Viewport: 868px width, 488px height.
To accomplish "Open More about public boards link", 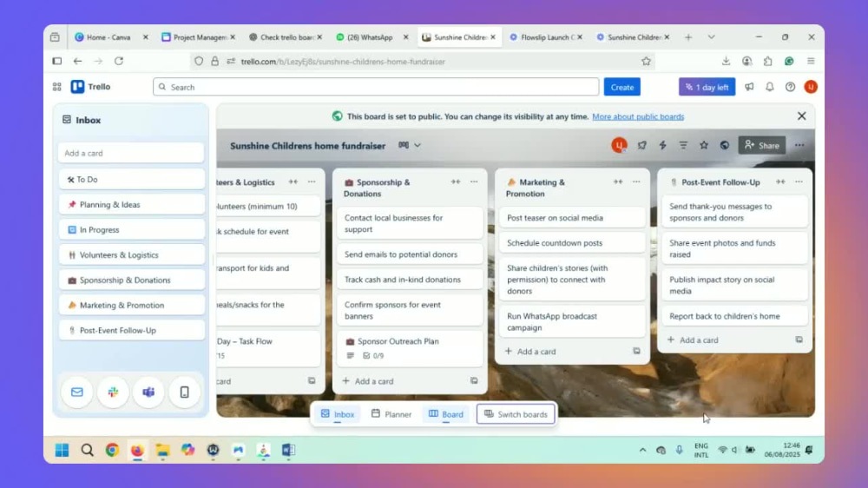I will tap(638, 116).
